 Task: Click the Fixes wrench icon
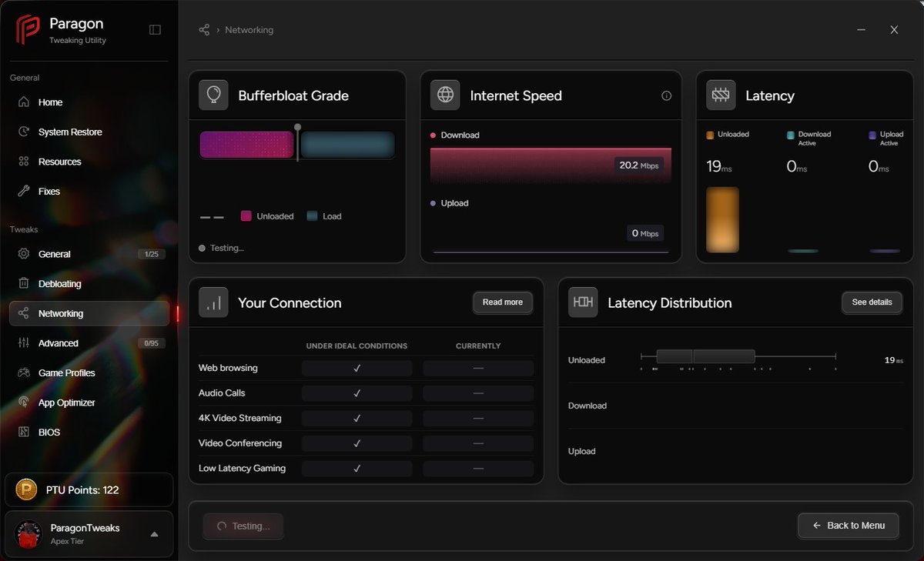point(24,191)
